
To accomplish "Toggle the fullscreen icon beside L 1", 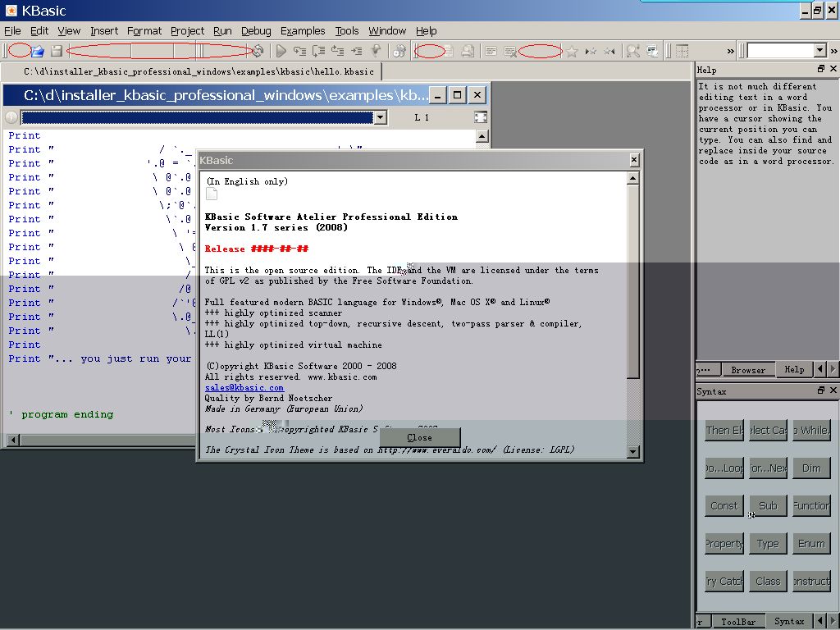I will coord(481,117).
